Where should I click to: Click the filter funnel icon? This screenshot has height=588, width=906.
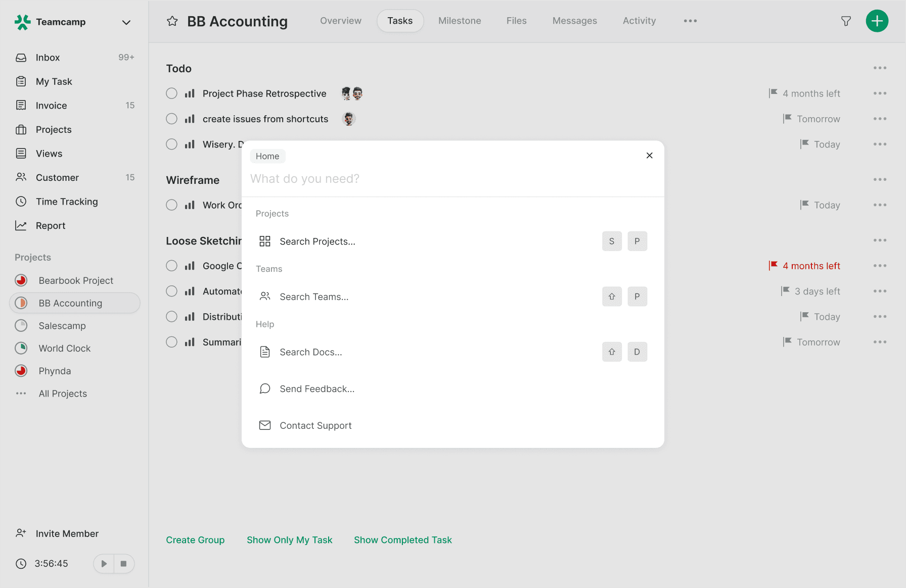pyautogui.click(x=846, y=21)
